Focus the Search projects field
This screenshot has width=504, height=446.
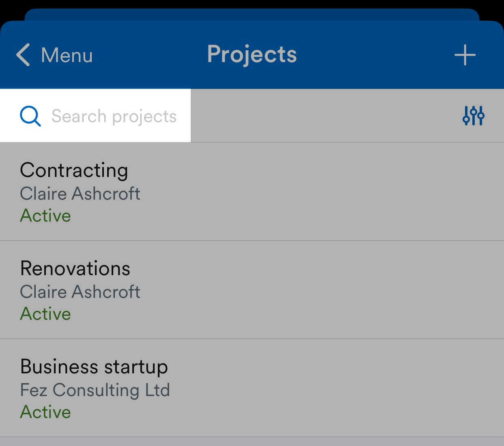(x=95, y=116)
